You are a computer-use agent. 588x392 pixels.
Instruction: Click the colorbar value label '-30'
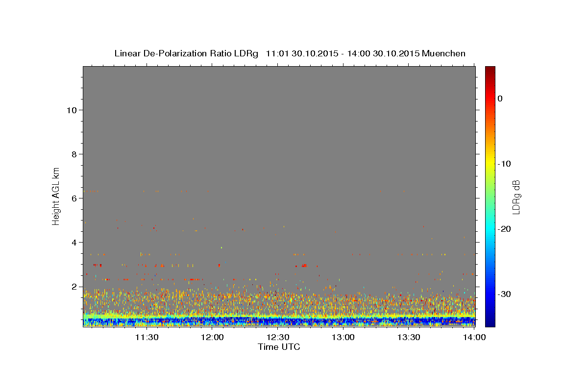click(x=505, y=294)
